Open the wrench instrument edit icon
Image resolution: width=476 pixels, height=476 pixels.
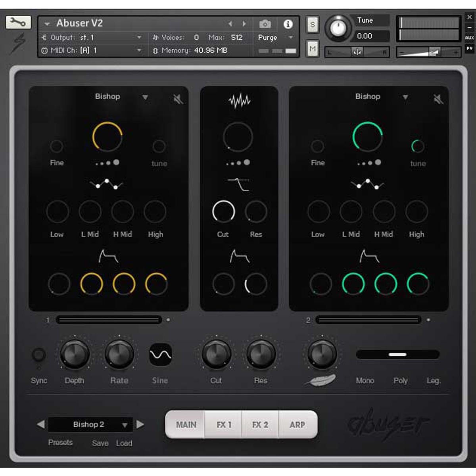click(18, 22)
